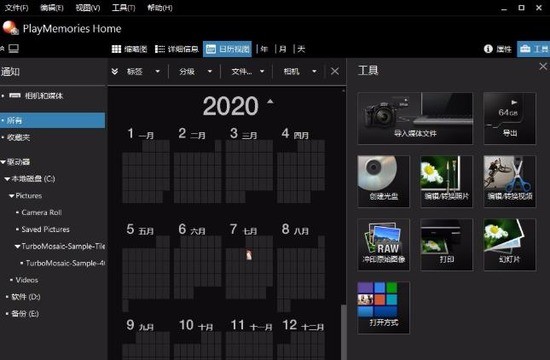550x360 pixels.
Task: Open the 工具(T) menu
Action: click(x=123, y=8)
